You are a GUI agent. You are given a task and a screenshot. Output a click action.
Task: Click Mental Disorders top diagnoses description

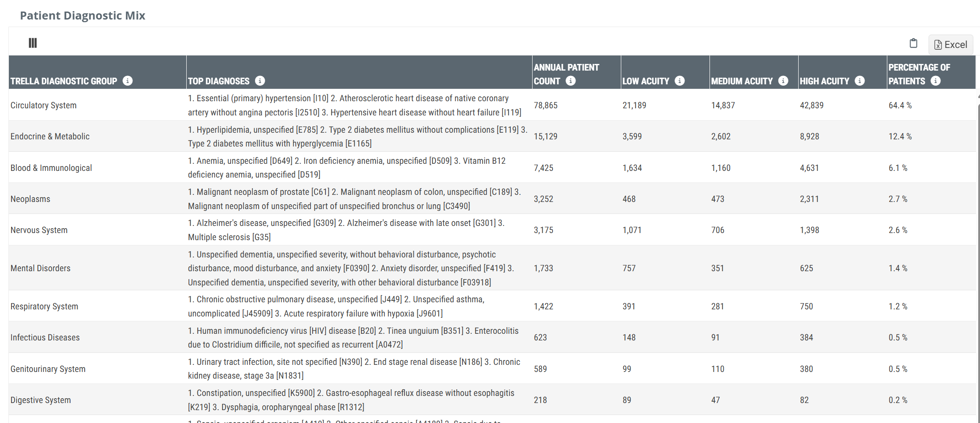pyautogui.click(x=351, y=268)
